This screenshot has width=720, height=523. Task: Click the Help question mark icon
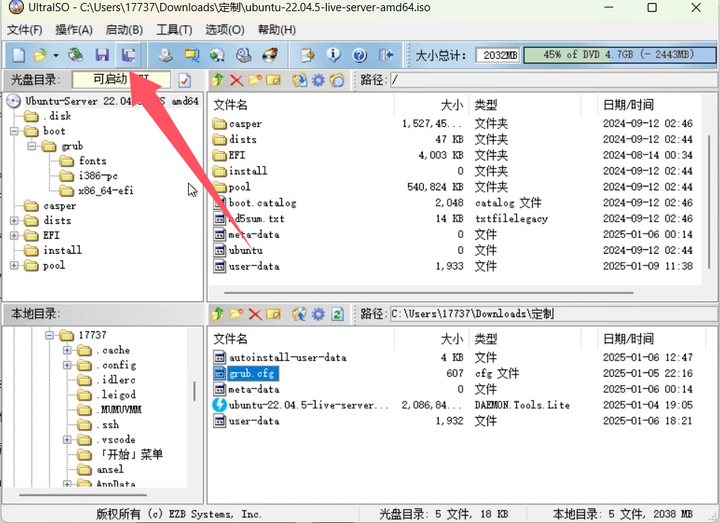[360, 56]
